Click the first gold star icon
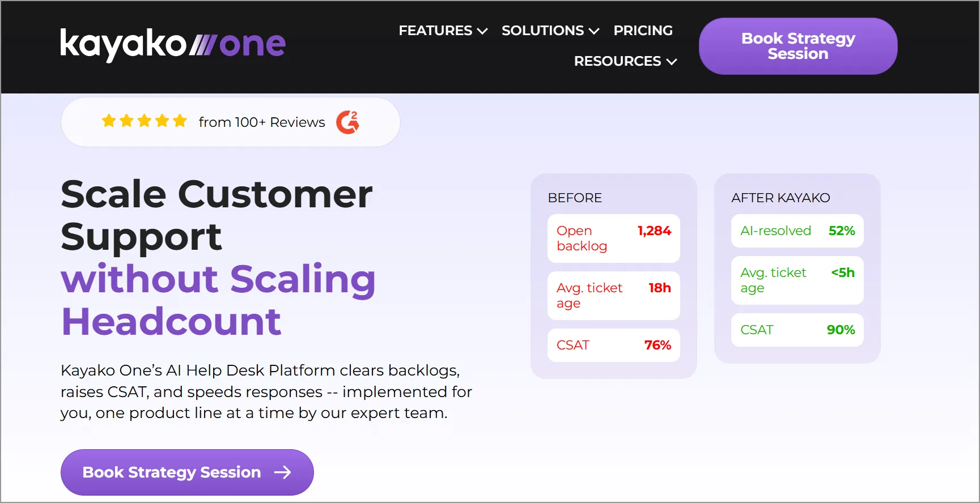Image resolution: width=980 pixels, height=503 pixels. point(108,120)
